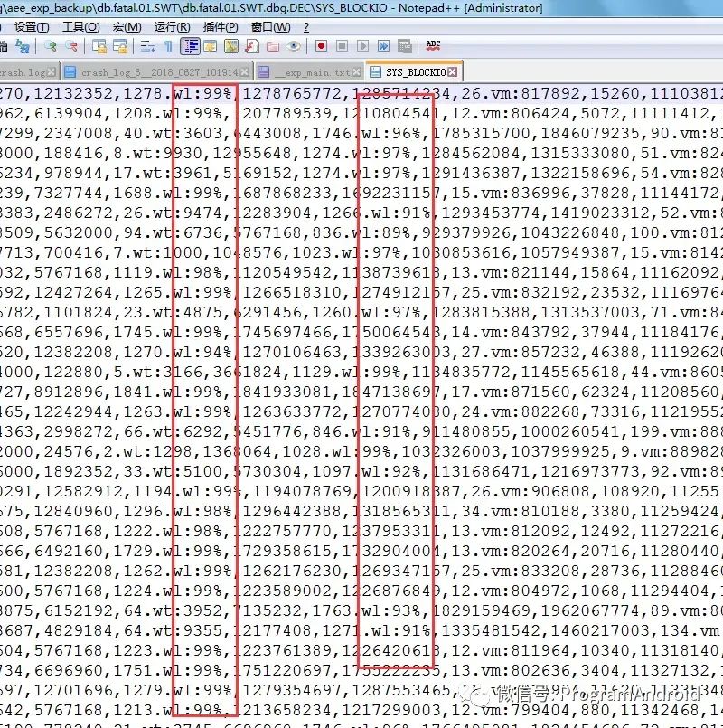Click the value 1194078769
Image resolution: width=723 pixels, height=728 pixels.
(302, 492)
